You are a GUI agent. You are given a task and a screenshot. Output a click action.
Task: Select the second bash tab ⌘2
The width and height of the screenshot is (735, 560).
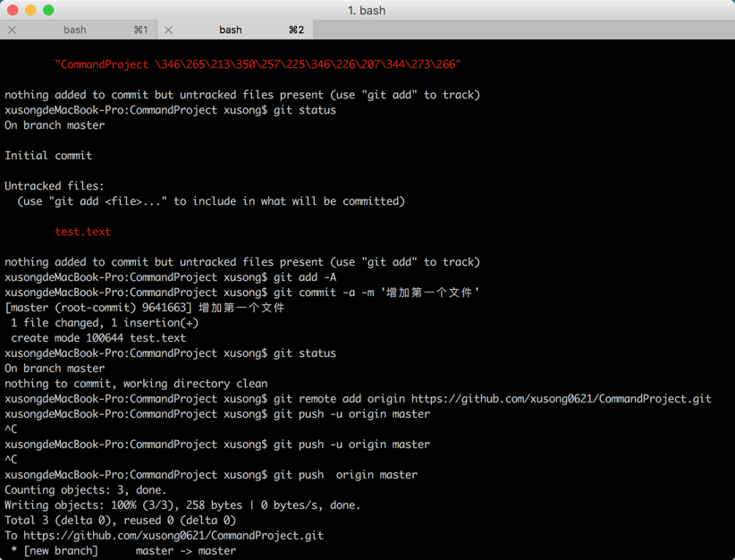235,30
